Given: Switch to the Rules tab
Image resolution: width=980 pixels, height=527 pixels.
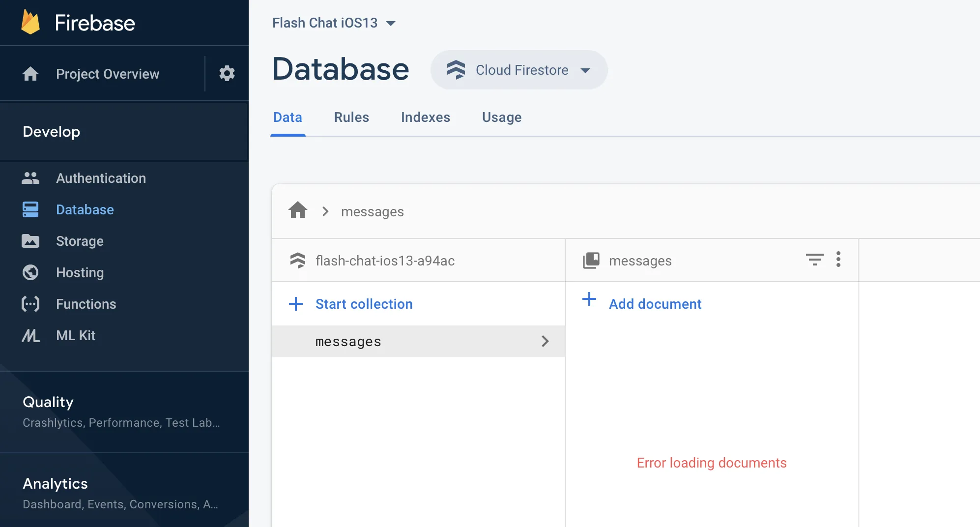Looking at the screenshot, I should coord(351,117).
